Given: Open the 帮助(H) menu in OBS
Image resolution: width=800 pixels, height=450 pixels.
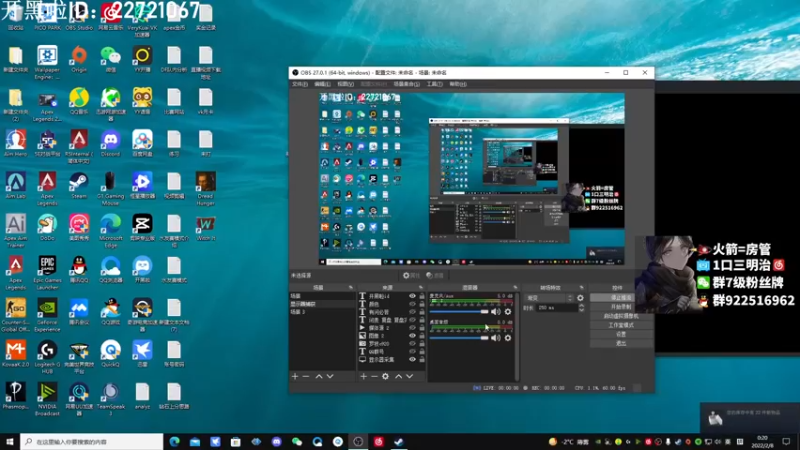Looking at the screenshot, I should [x=458, y=84].
